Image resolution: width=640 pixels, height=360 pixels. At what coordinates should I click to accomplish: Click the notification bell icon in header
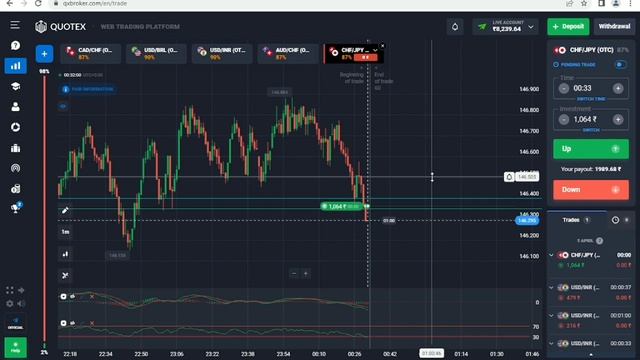(455, 27)
